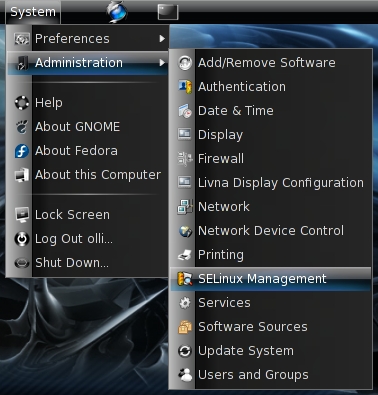Launch the blue globe browser panel icon

[117, 12]
